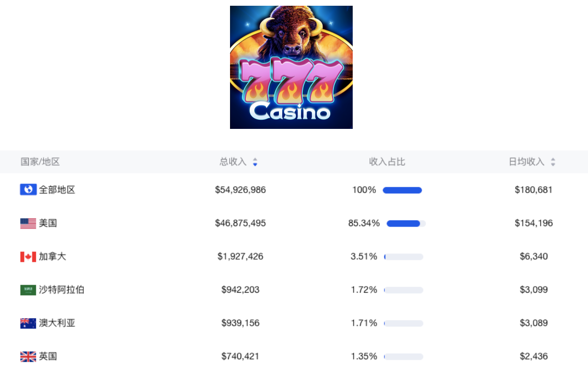The height and width of the screenshot is (367, 588).
Task: Click the $154,196 daily revenue value
Action: click(x=533, y=223)
